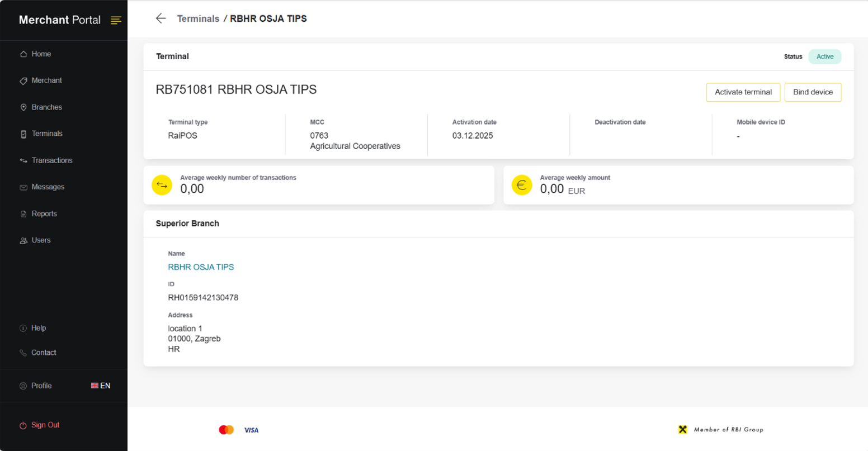Click the Reports document icon

(x=23, y=214)
